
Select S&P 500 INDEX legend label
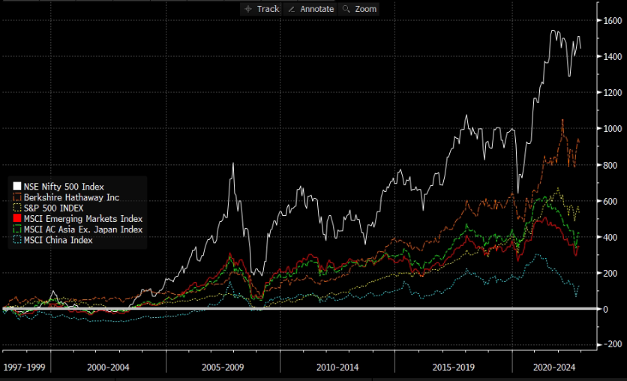(x=54, y=208)
